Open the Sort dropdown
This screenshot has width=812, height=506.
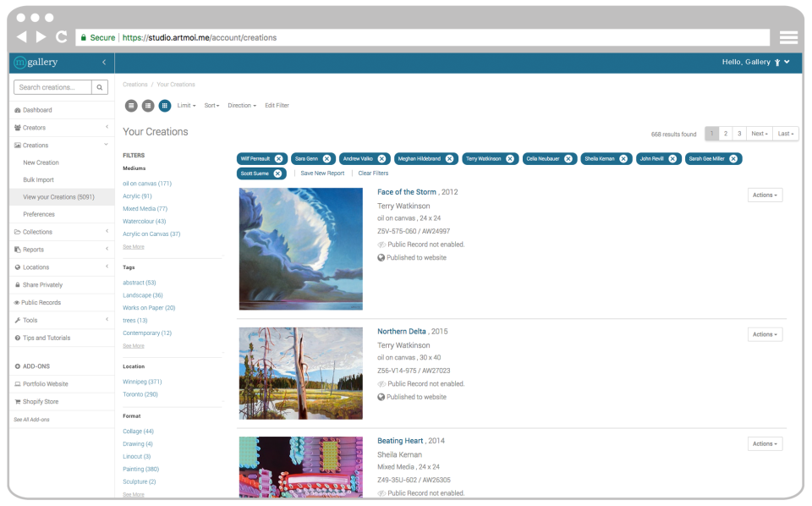click(211, 105)
